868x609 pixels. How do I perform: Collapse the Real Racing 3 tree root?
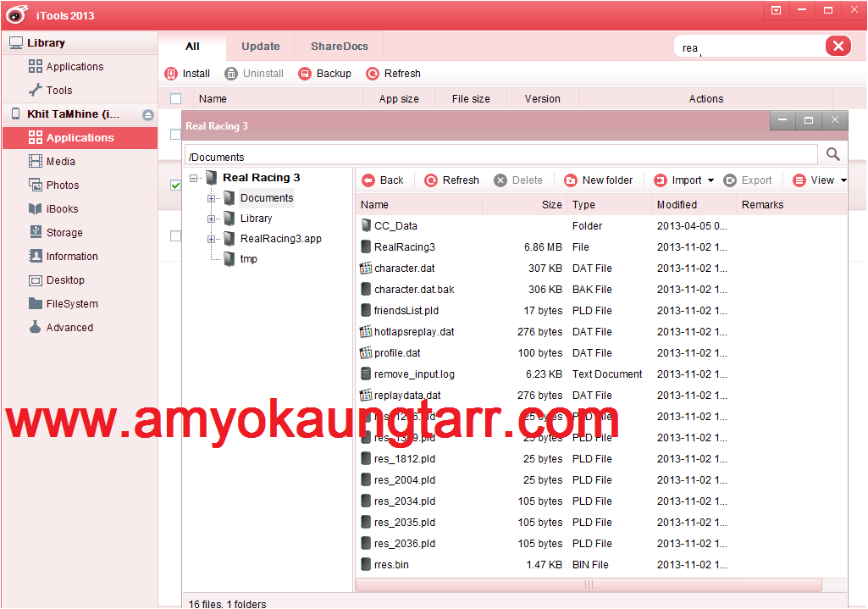pyautogui.click(x=194, y=178)
